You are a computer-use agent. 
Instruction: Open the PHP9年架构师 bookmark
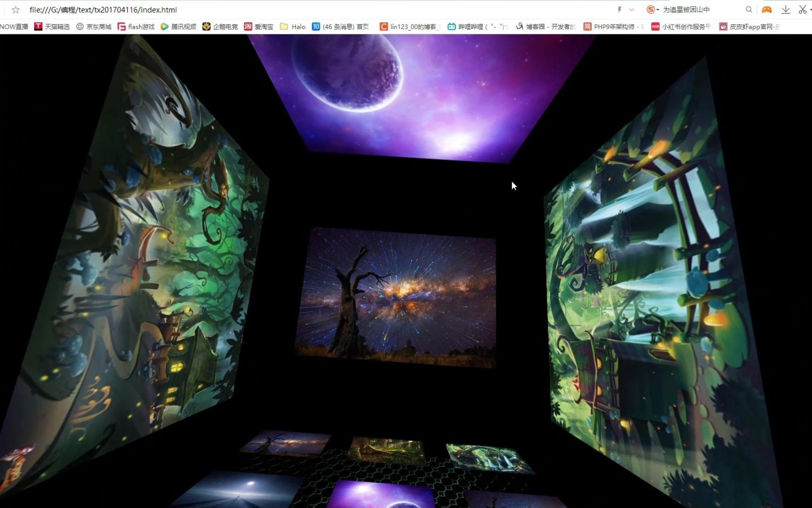tap(613, 27)
